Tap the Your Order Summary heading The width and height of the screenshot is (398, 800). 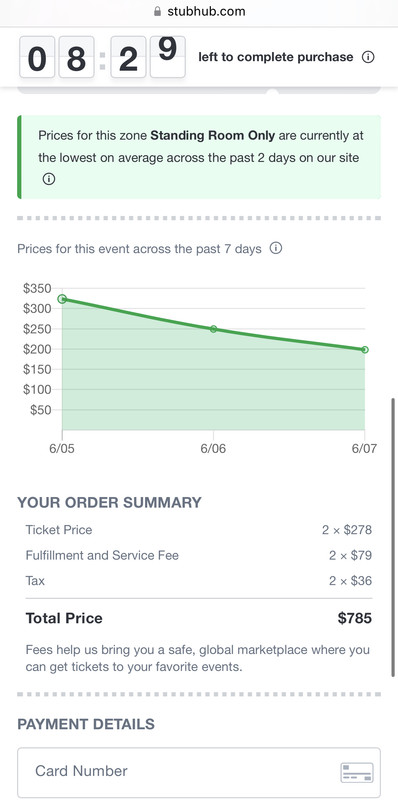(x=109, y=503)
